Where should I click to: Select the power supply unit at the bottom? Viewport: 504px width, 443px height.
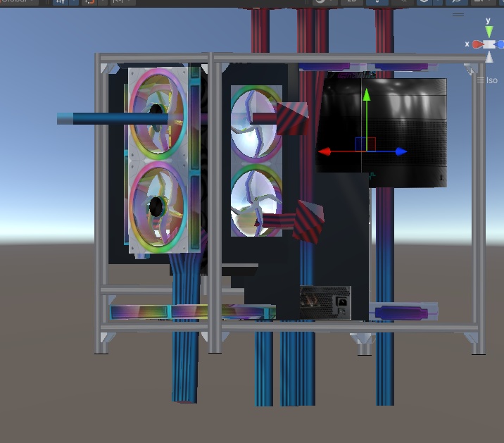pos(325,302)
